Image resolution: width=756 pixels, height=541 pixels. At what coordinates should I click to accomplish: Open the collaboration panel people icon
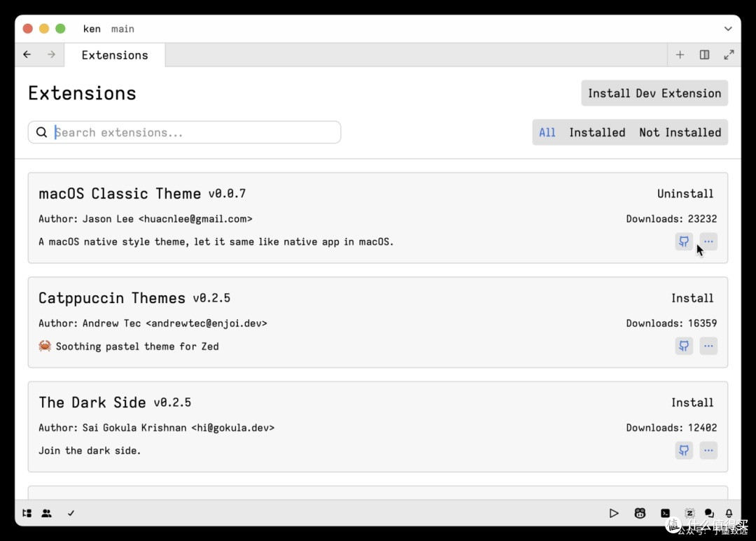46,513
